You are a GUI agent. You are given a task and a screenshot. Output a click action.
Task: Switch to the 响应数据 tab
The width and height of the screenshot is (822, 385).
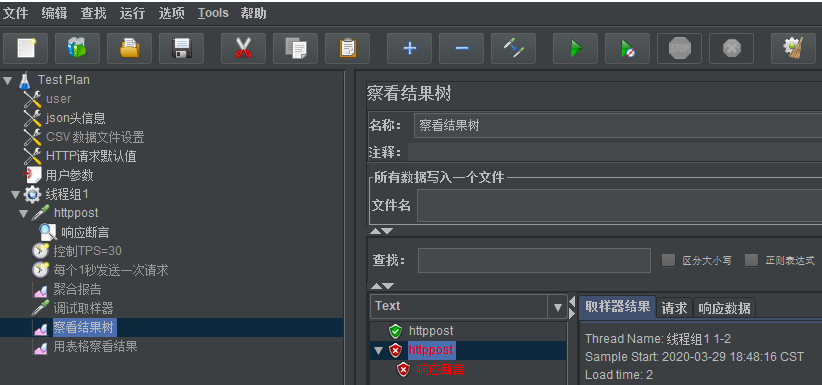pyautogui.click(x=724, y=308)
